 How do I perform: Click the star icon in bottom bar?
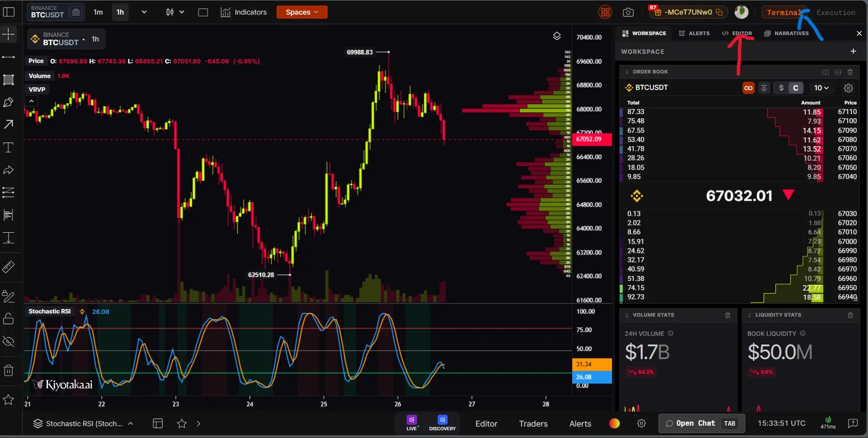coord(182,423)
